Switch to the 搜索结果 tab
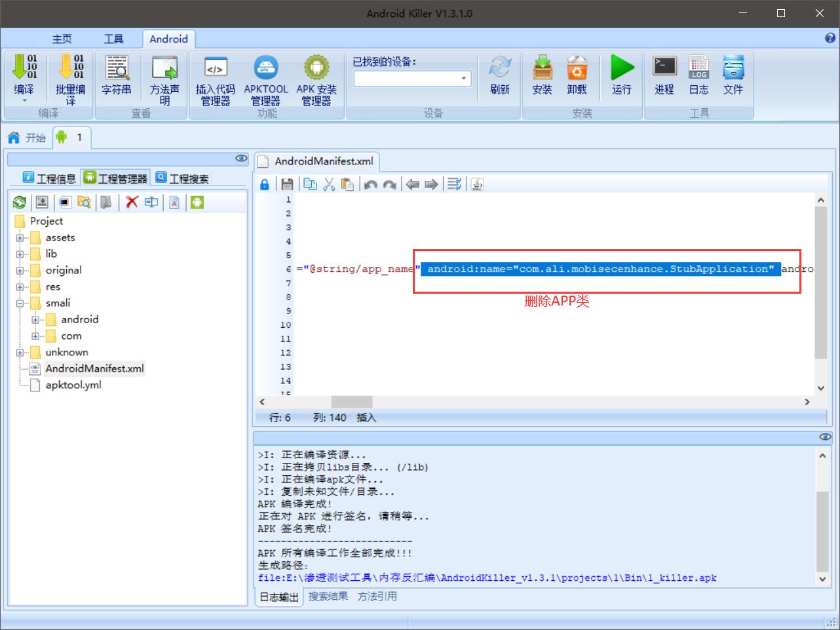 (x=328, y=597)
